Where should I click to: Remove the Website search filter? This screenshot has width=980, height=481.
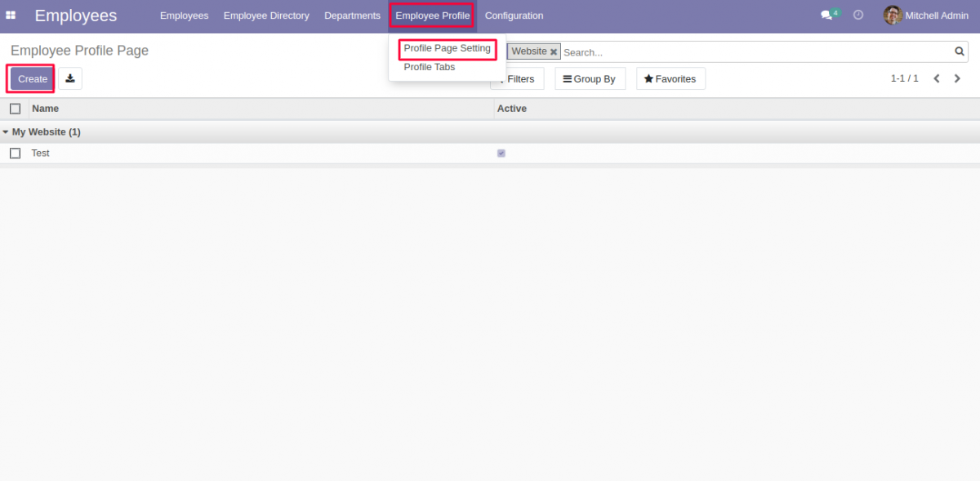pyautogui.click(x=553, y=51)
